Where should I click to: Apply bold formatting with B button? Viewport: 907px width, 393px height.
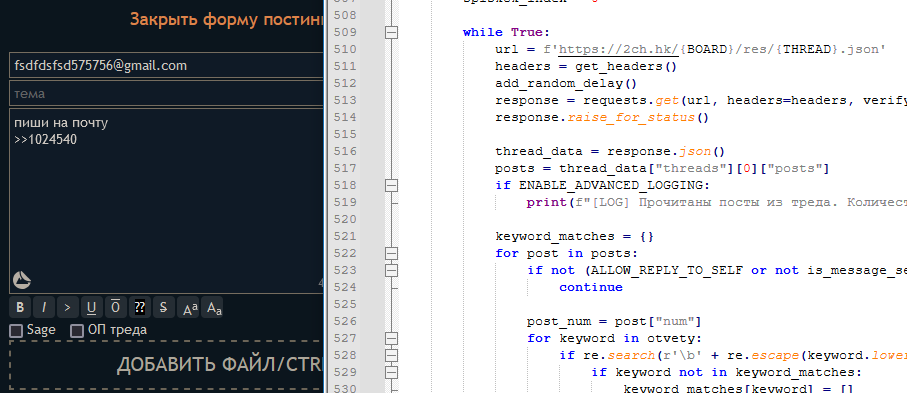click(20, 307)
